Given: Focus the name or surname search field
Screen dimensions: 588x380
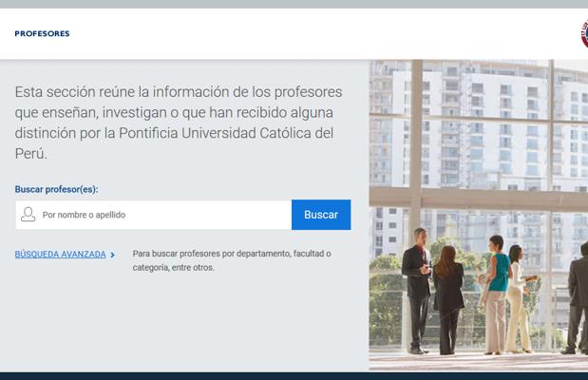Looking at the screenshot, I should point(153,215).
